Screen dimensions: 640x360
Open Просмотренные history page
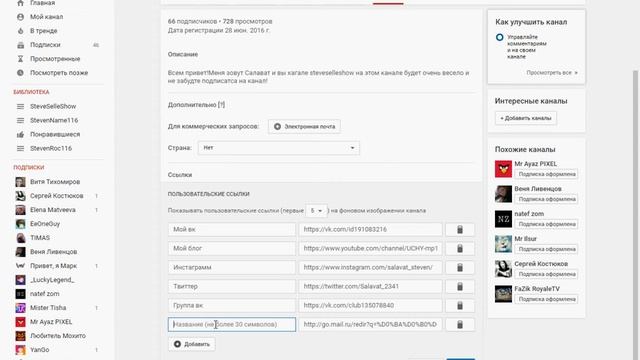55,59
